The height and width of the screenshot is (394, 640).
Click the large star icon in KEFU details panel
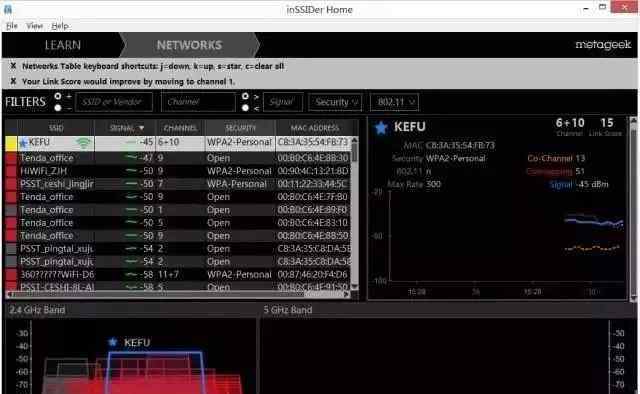381,128
